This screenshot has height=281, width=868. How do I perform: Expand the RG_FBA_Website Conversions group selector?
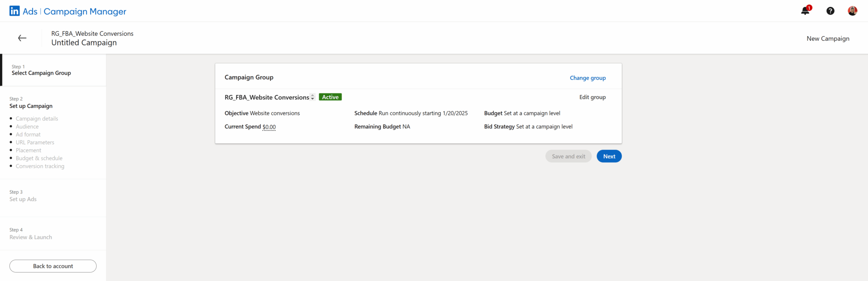312,97
